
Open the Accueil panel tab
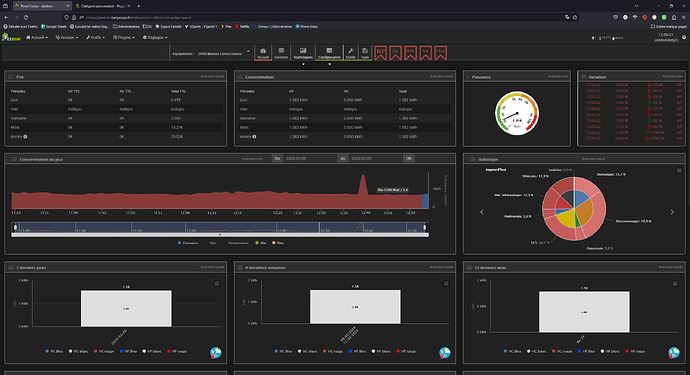tap(263, 53)
